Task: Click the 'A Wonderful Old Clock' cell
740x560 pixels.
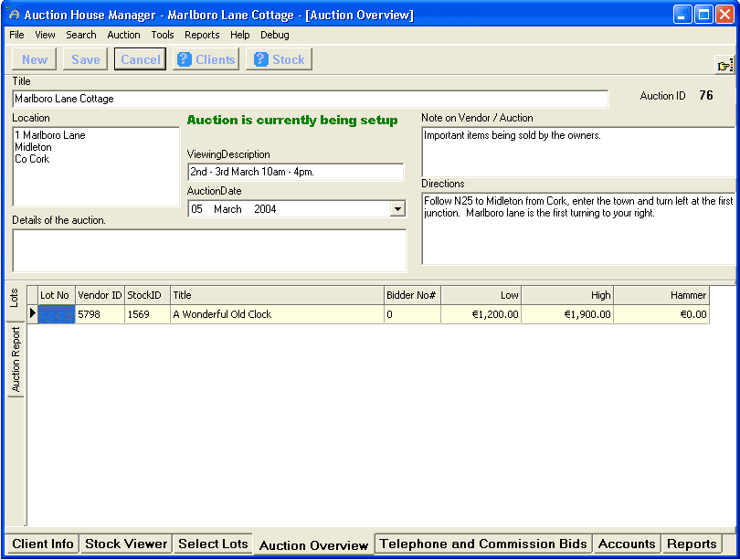Action: 277,314
